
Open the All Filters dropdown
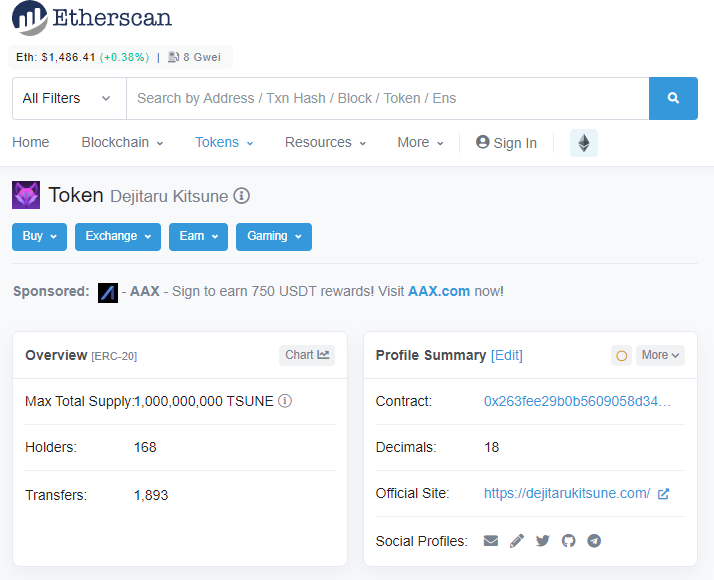[69, 98]
